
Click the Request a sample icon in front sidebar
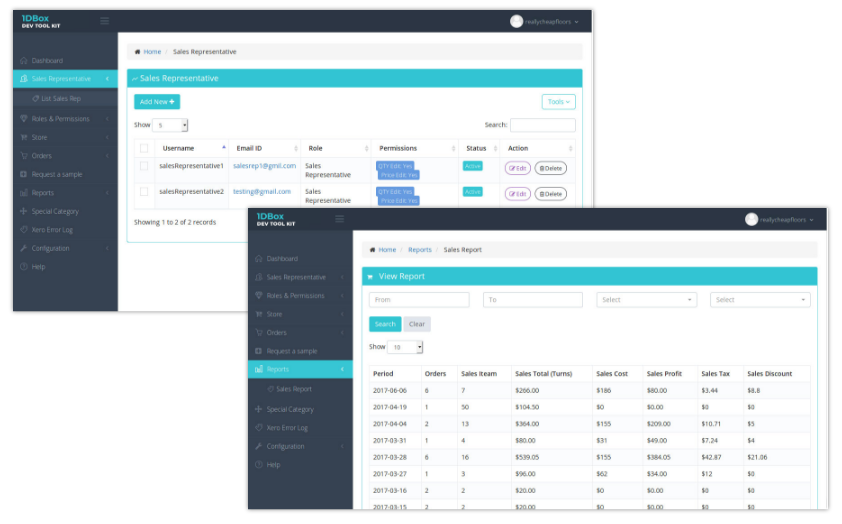(259, 351)
